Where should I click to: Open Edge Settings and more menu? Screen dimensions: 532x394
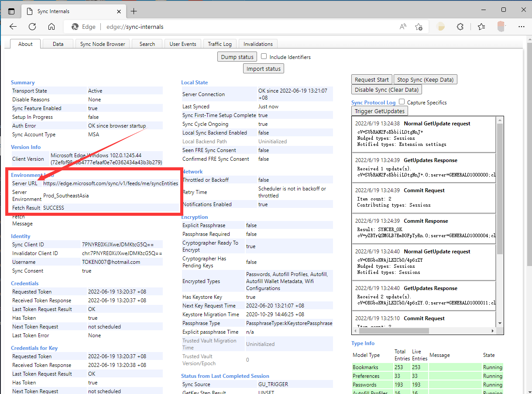(521, 27)
